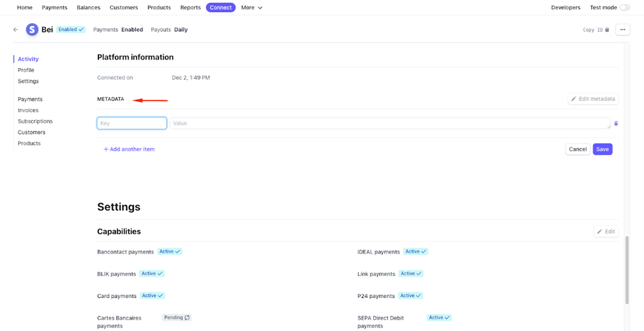Click Active badge for BLIK payments
Screen dimensions: 644x331
(152, 274)
